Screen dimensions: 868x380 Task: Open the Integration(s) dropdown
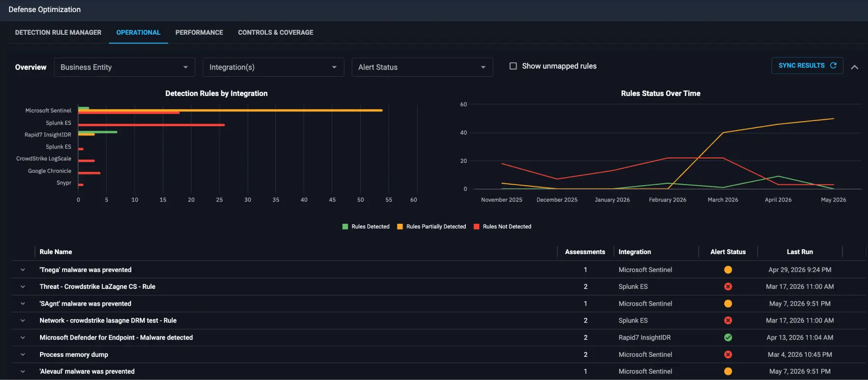click(x=273, y=67)
